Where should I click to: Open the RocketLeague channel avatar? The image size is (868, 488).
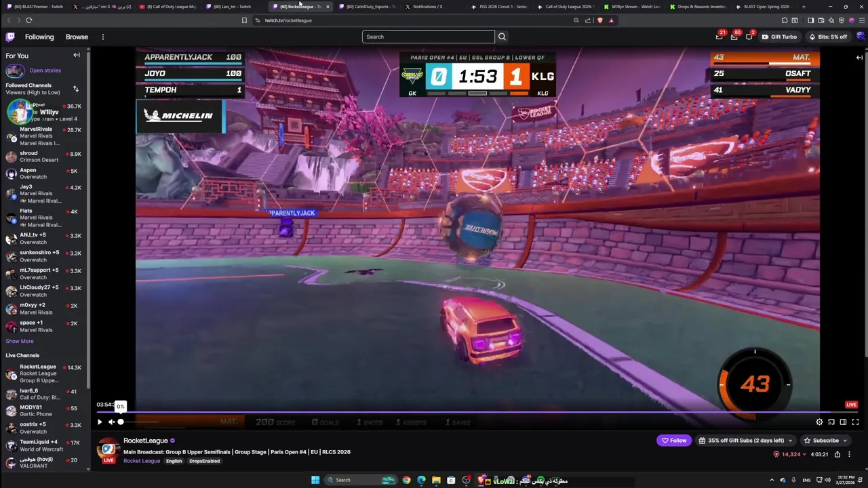pos(108,450)
